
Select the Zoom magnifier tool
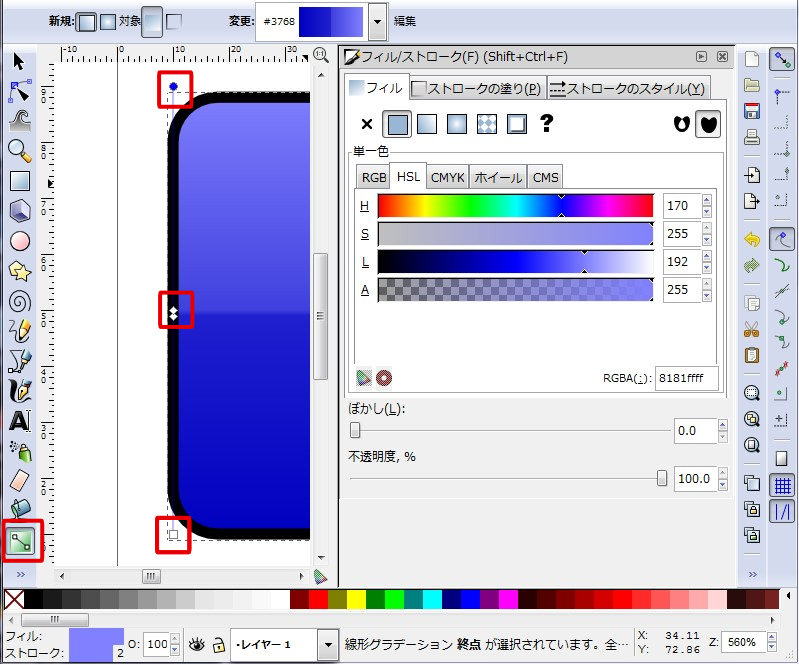20,151
